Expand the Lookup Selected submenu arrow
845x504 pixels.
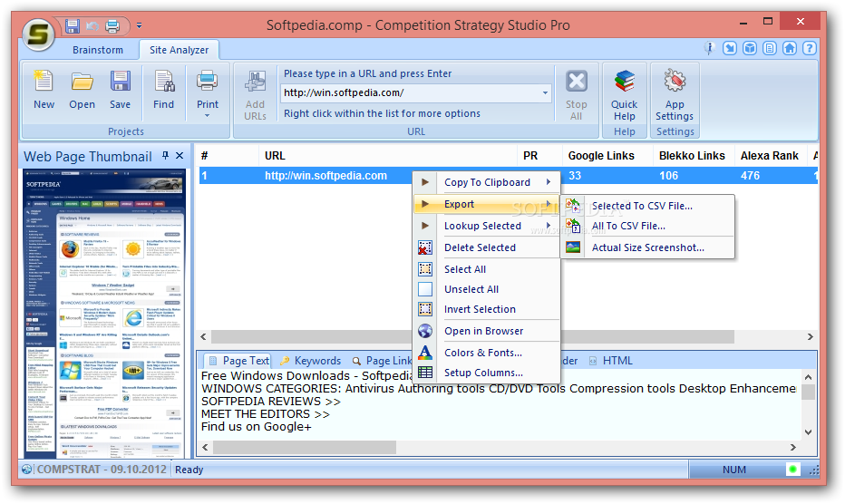pos(548,226)
